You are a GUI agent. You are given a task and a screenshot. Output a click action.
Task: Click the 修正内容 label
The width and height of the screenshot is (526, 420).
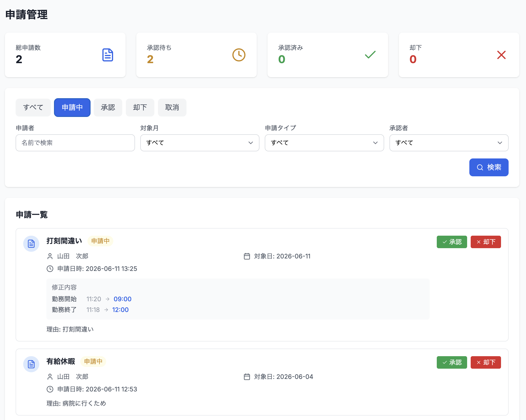[x=64, y=287]
